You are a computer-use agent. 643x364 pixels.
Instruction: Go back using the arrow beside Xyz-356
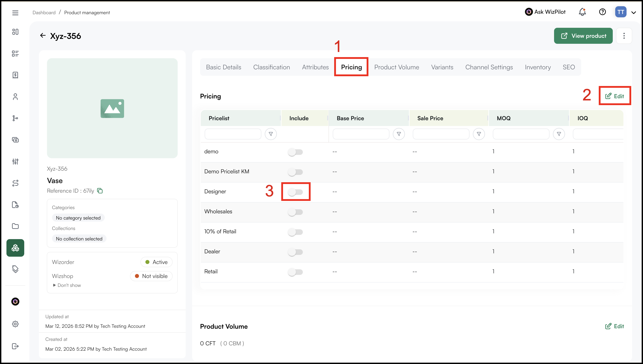pyautogui.click(x=43, y=36)
